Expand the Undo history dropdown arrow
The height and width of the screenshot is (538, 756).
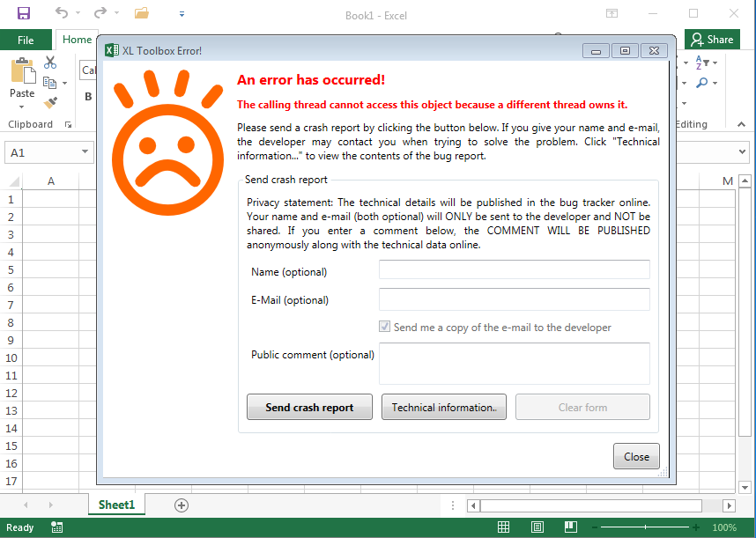coord(78,13)
